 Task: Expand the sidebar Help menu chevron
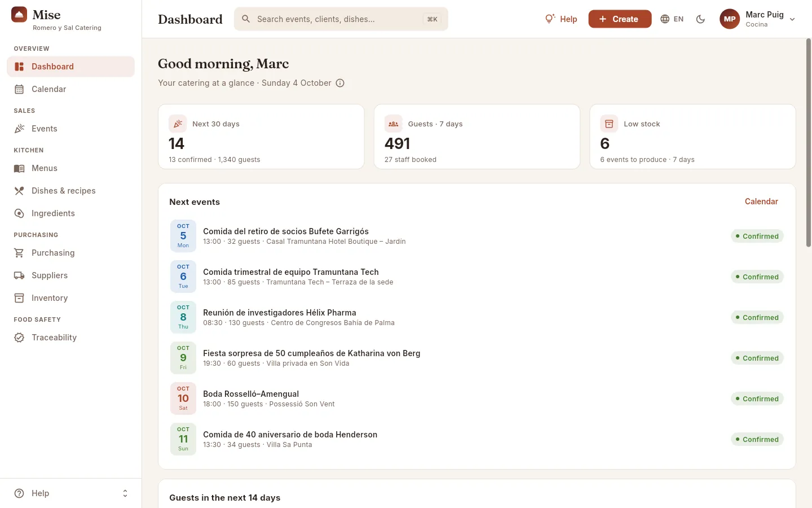coord(125,493)
